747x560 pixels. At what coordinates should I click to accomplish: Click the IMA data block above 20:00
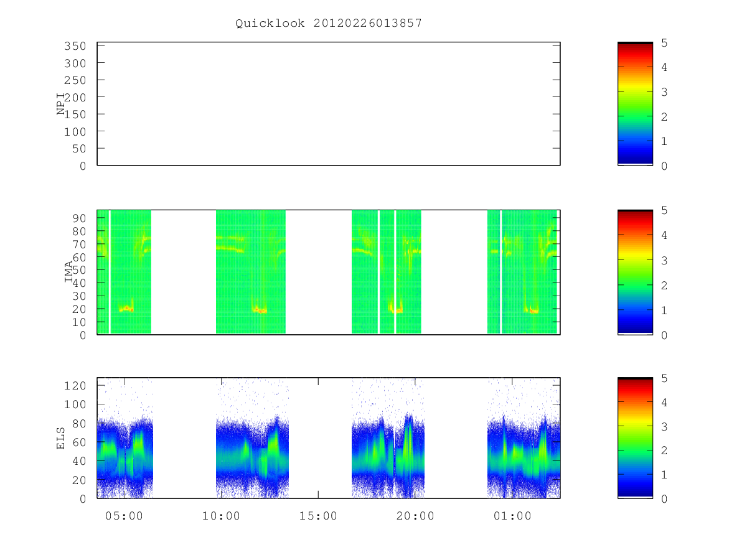386,272
